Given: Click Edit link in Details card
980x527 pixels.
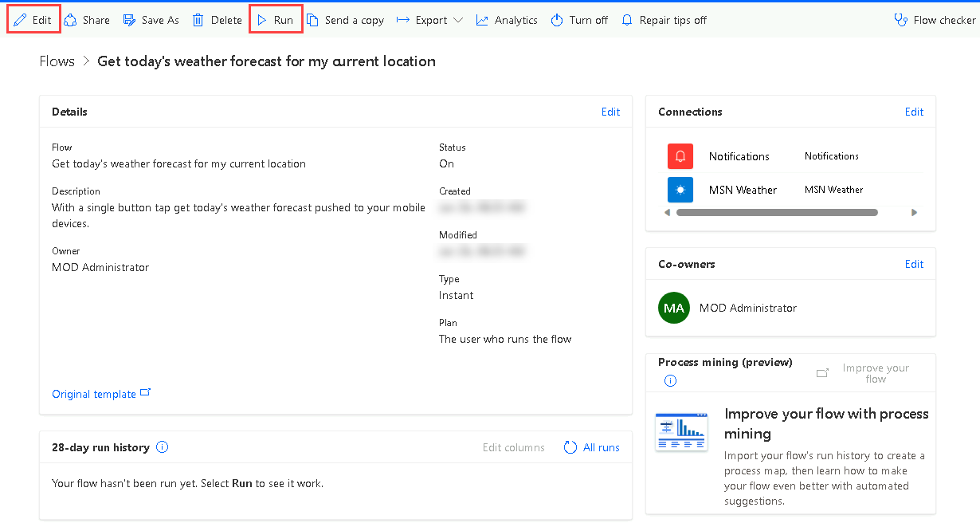Looking at the screenshot, I should (x=610, y=112).
